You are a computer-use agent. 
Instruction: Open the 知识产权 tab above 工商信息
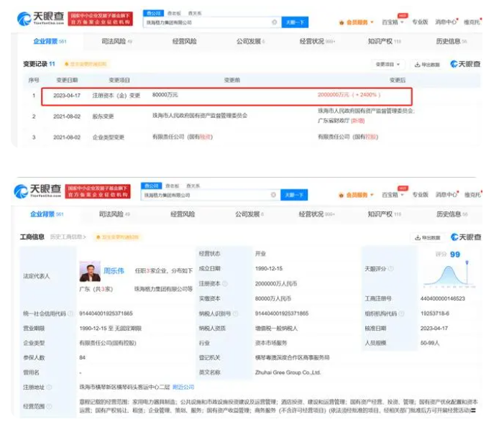pos(385,214)
